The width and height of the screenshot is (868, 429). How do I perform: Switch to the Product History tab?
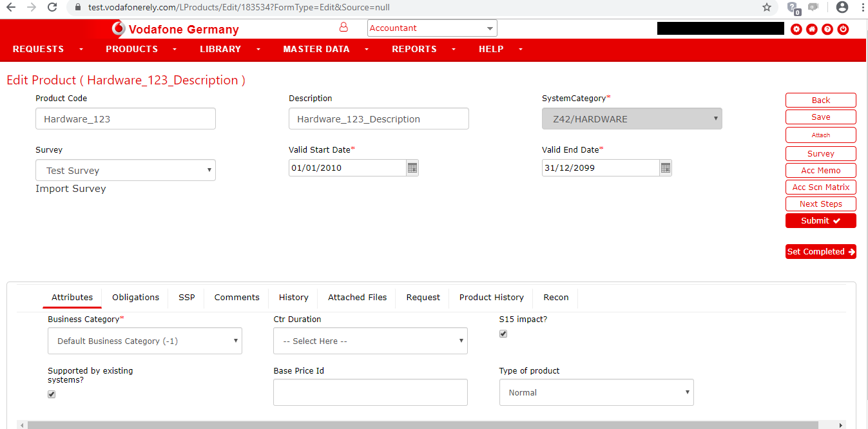[x=492, y=298]
